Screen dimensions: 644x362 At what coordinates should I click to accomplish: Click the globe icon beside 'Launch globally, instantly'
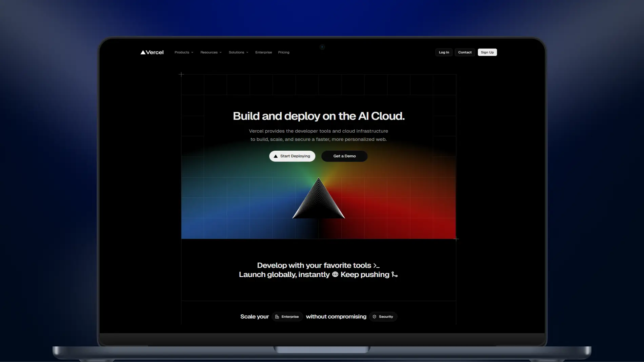pyautogui.click(x=335, y=275)
